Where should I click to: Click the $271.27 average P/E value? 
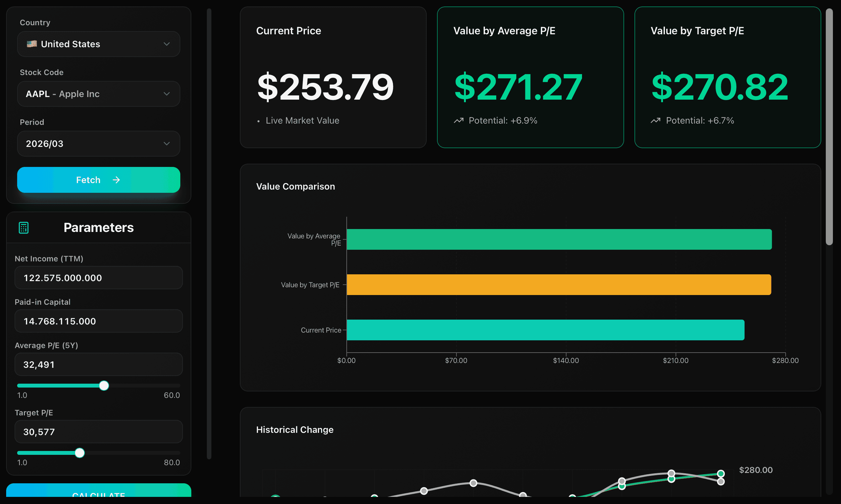(x=519, y=87)
